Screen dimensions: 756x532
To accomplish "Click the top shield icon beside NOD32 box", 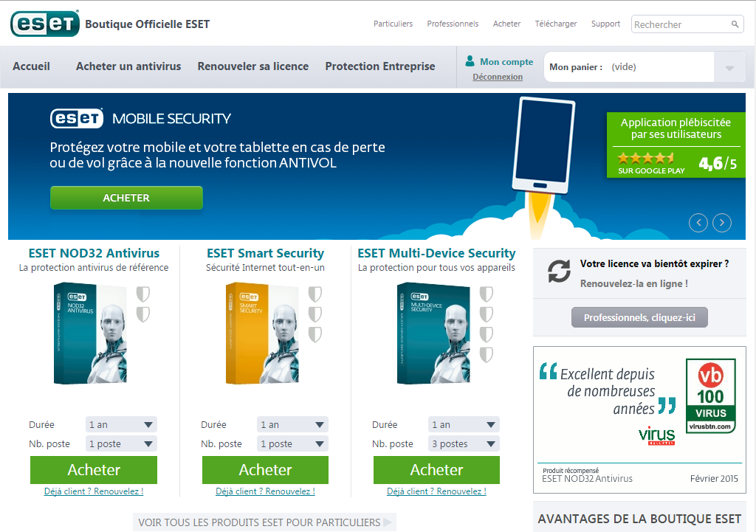I will [x=143, y=294].
